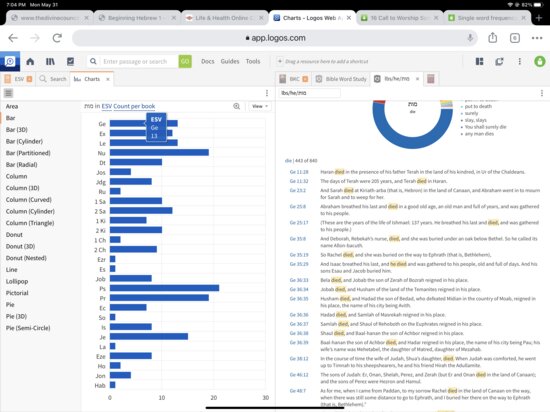Screen dimensions: 550x412
Task: Open the Ge 11:28 verse link
Action: (299, 172)
